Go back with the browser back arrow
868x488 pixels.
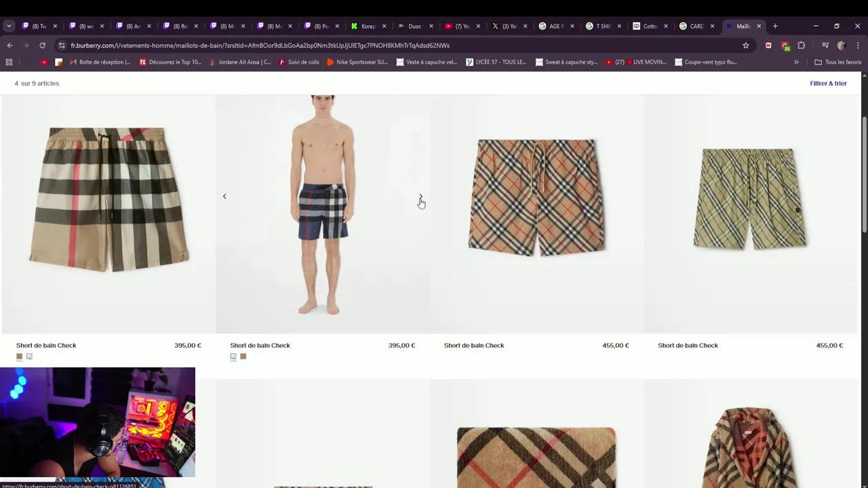pyautogui.click(x=9, y=45)
